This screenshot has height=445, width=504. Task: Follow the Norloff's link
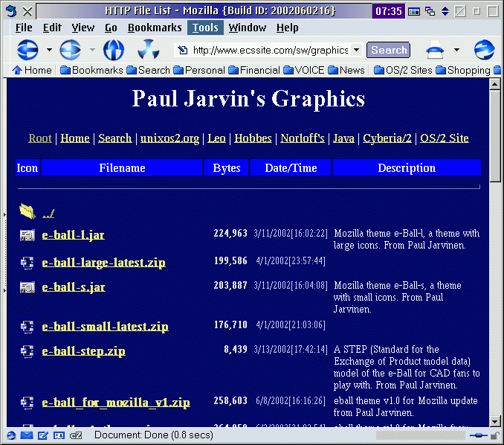pos(303,138)
